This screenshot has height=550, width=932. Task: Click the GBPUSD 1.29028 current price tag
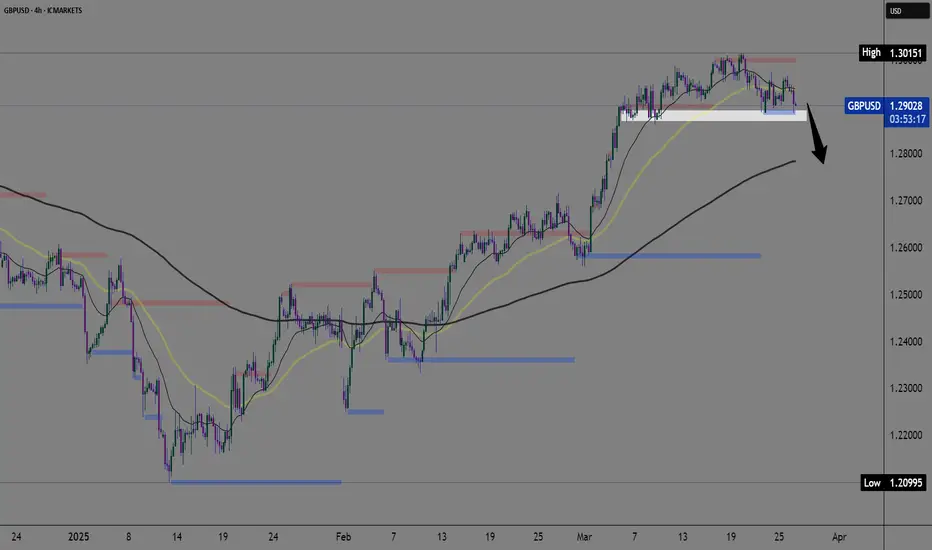[x=886, y=106]
